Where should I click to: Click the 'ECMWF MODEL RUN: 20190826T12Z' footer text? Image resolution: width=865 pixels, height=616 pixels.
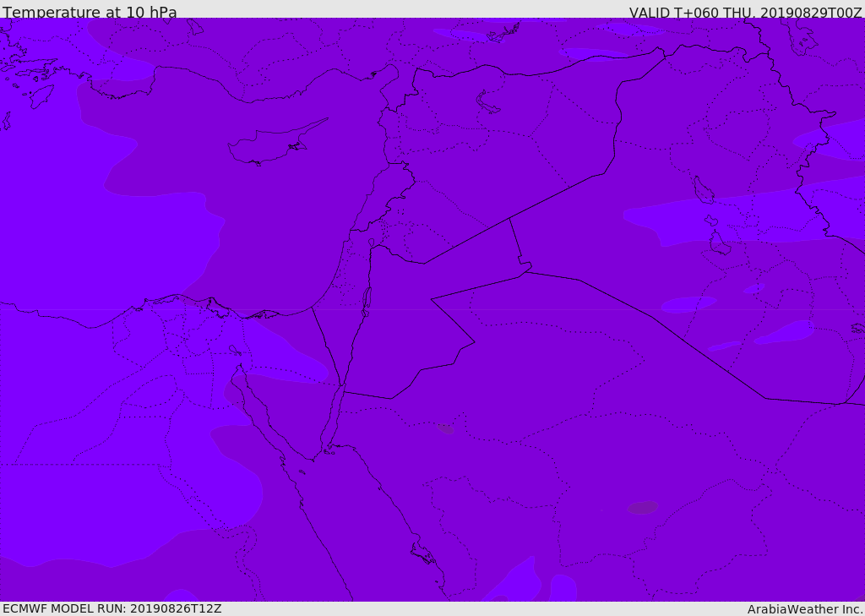[x=112, y=608]
